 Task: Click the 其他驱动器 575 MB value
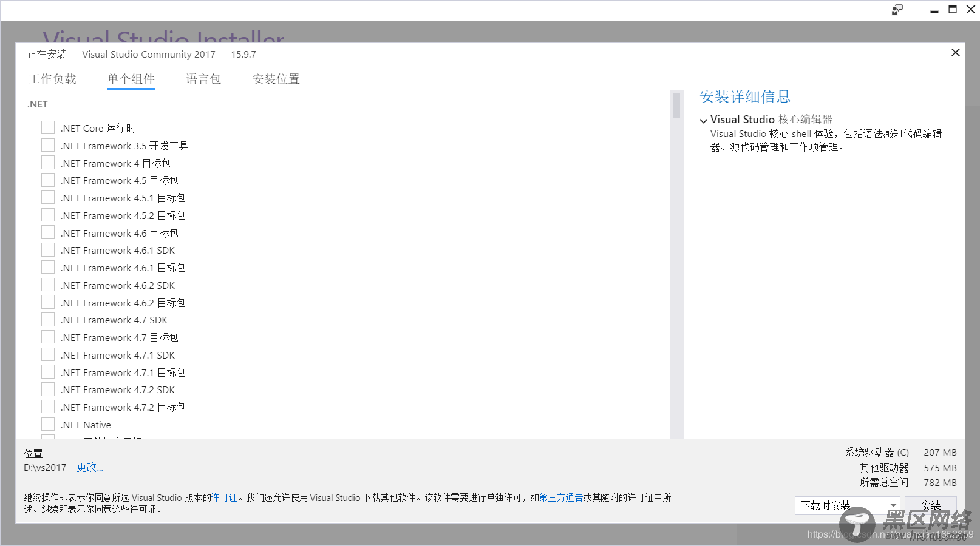click(940, 468)
